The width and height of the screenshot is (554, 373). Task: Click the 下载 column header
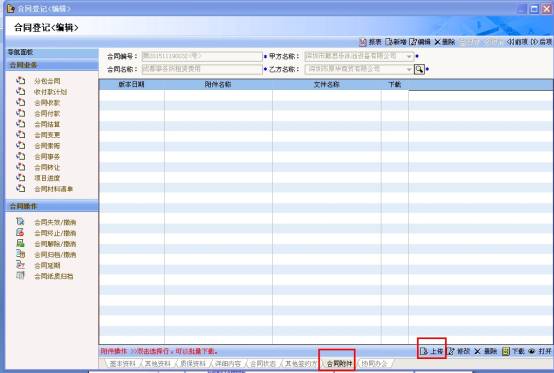pos(395,84)
